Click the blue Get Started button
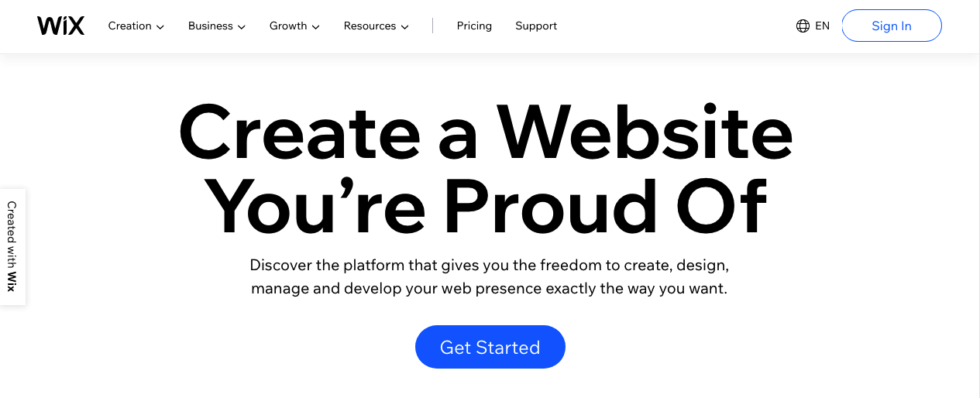Viewport: 980px width, 398px height. coord(490,347)
